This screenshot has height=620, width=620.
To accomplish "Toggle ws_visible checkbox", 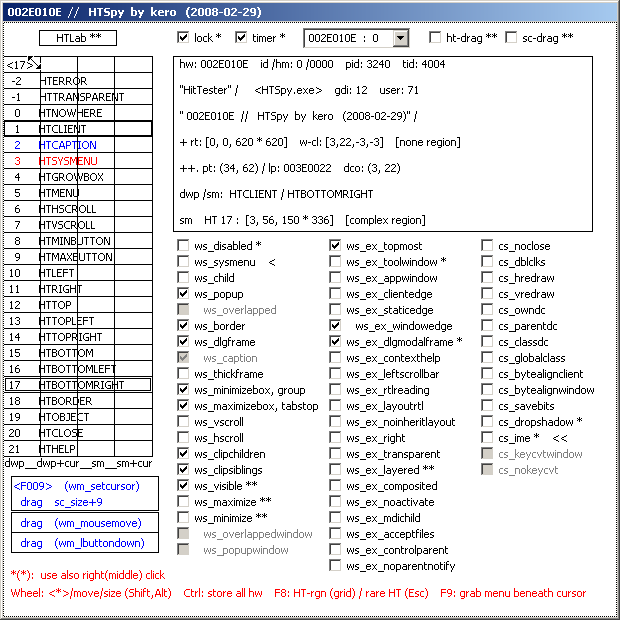I will [184, 486].
